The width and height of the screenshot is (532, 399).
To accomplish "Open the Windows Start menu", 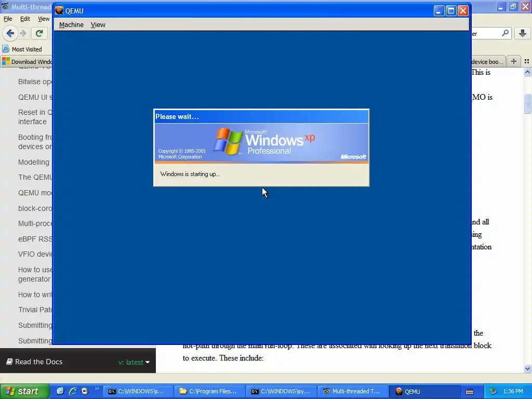I will click(x=24, y=391).
